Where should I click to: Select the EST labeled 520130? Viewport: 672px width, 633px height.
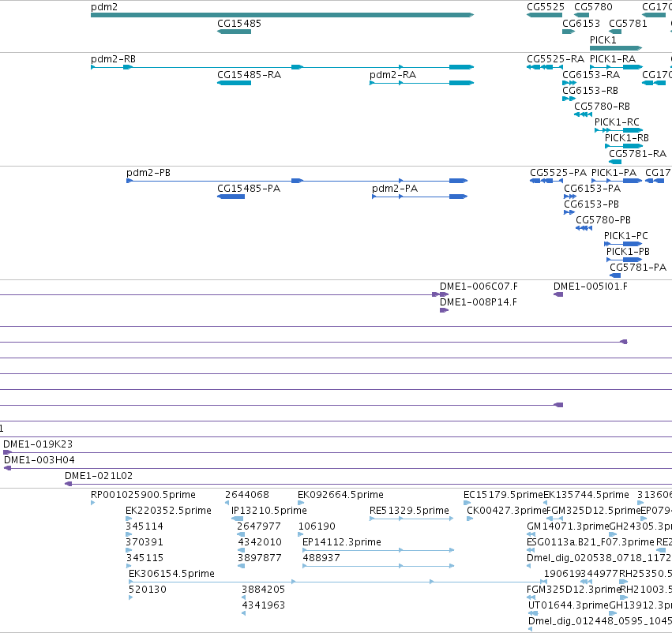[148, 590]
